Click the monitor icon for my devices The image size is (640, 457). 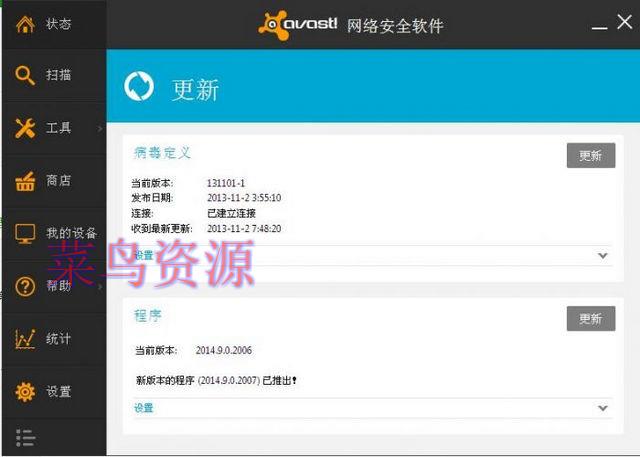(25, 234)
